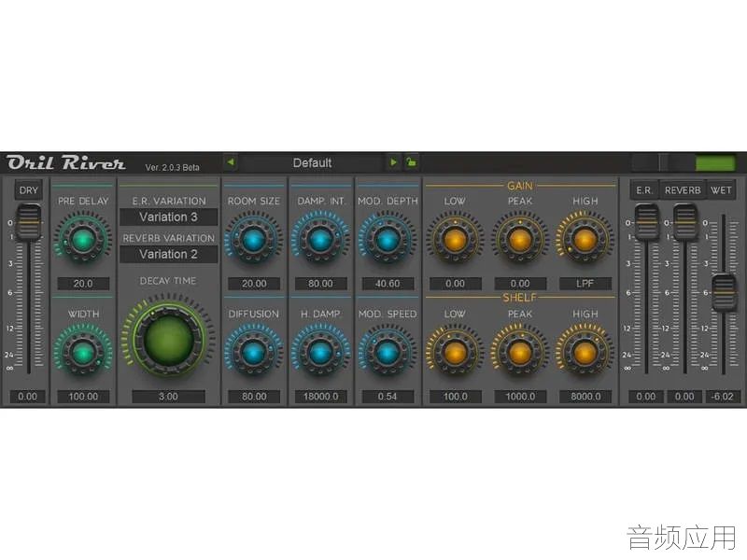Click the Room Size knob
This screenshot has height=560, width=747.
[x=253, y=240]
